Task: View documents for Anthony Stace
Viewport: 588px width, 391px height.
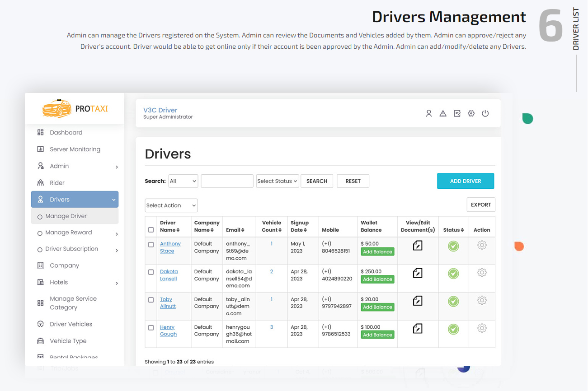Action: pos(418,246)
